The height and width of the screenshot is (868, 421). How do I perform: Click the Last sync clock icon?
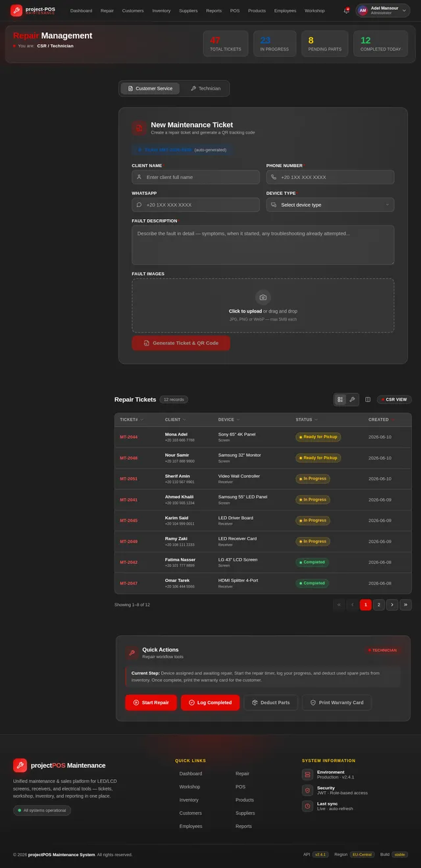(307, 806)
